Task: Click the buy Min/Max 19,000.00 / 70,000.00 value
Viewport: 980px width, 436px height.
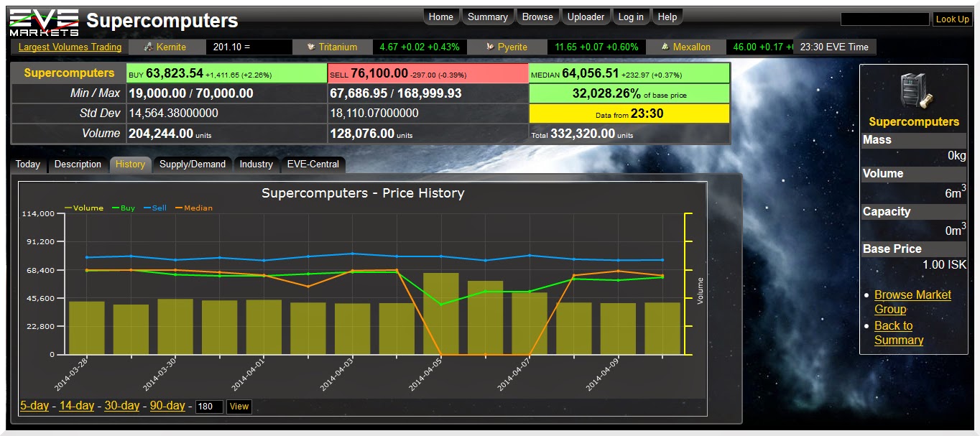Action: [x=190, y=93]
